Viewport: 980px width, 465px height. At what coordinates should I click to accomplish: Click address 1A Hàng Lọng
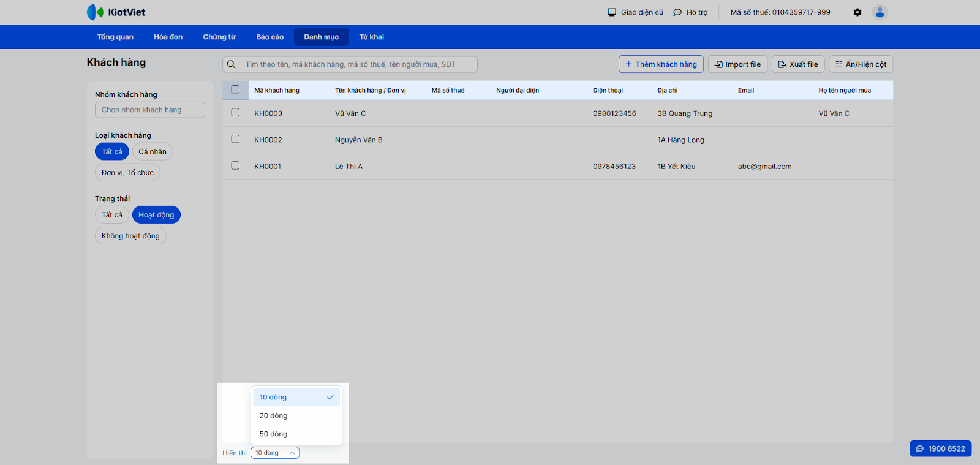tap(681, 140)
